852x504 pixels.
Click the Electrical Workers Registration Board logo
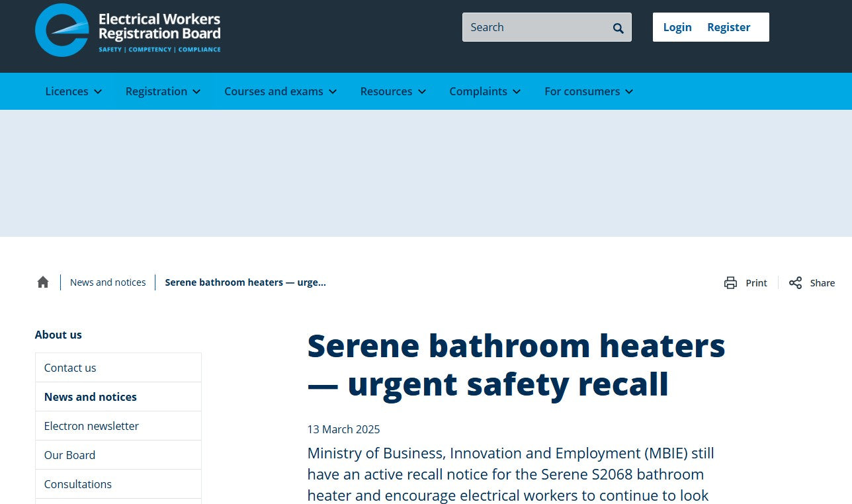(x=128, y=30)
